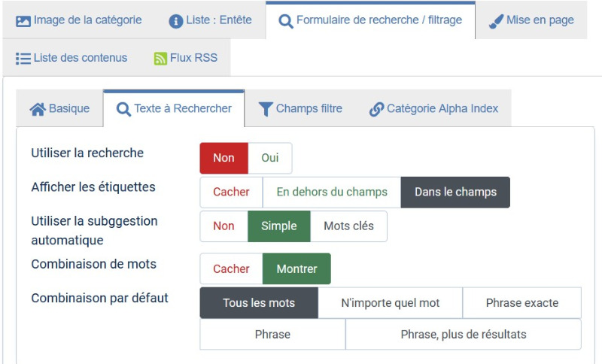Click the paintbrush icon for Mise en page
This screenshot has width=602, height=364.
[496, 22]
